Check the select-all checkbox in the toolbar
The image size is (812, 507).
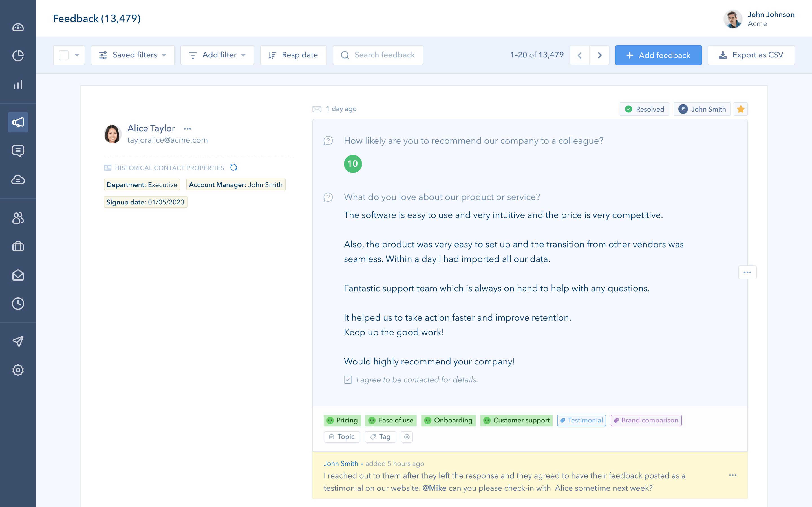click(x=63, y=55)
